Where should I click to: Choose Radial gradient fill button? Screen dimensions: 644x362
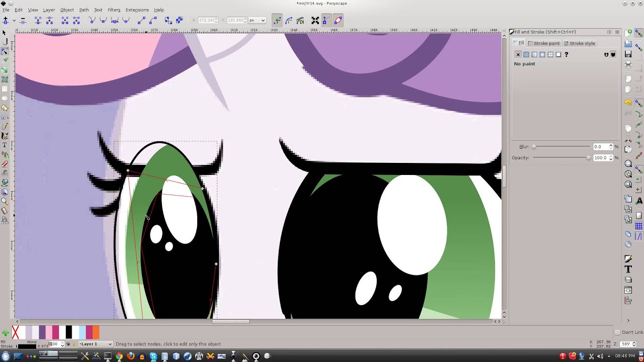click(x=542, y=54)
